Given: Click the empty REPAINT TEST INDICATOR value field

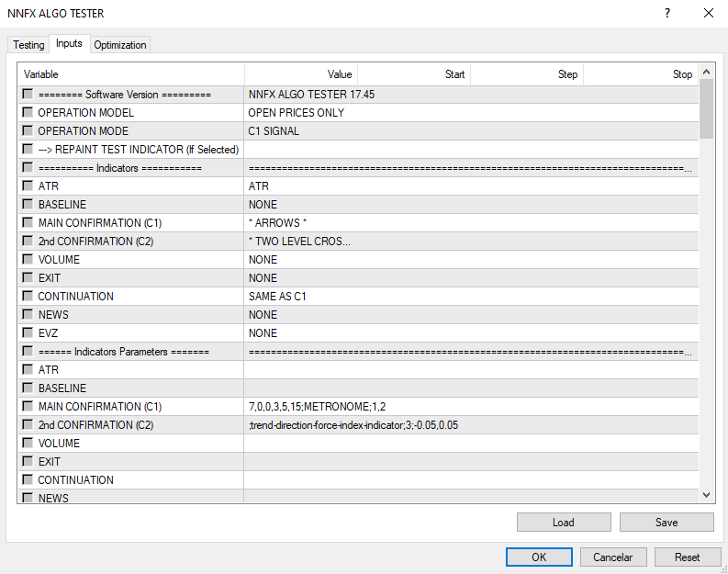Looking at the screenshot, I should tap(471, 150).
